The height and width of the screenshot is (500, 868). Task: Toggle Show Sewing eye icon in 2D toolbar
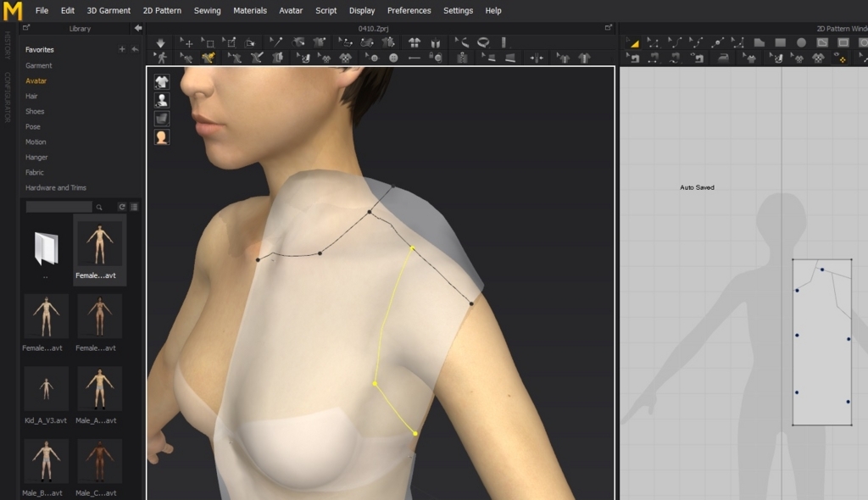698,58
